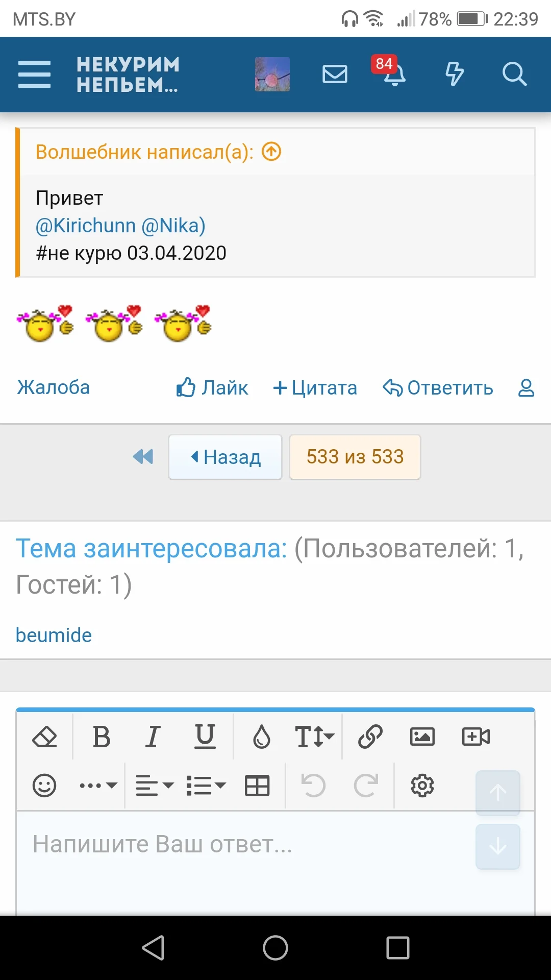This screenshot has height=980, width=551.
Task: Toggle bold formatting
Action: (101, 736)
